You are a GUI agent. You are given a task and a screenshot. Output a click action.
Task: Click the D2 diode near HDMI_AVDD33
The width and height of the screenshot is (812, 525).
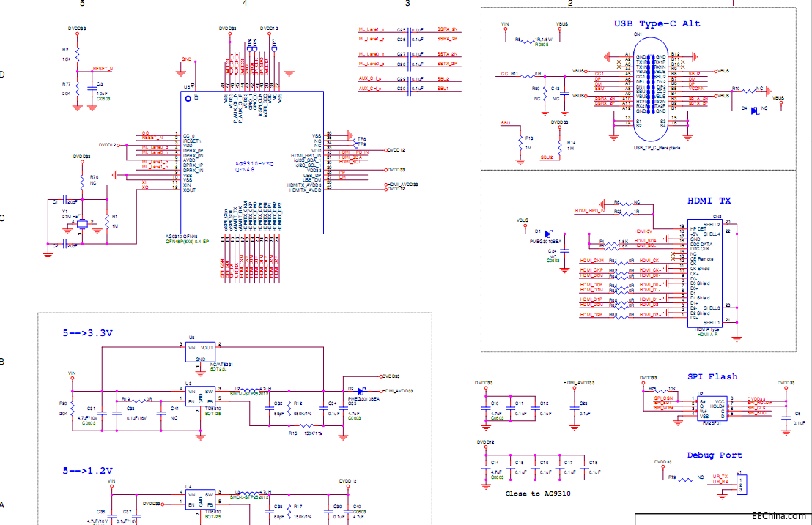361,392
